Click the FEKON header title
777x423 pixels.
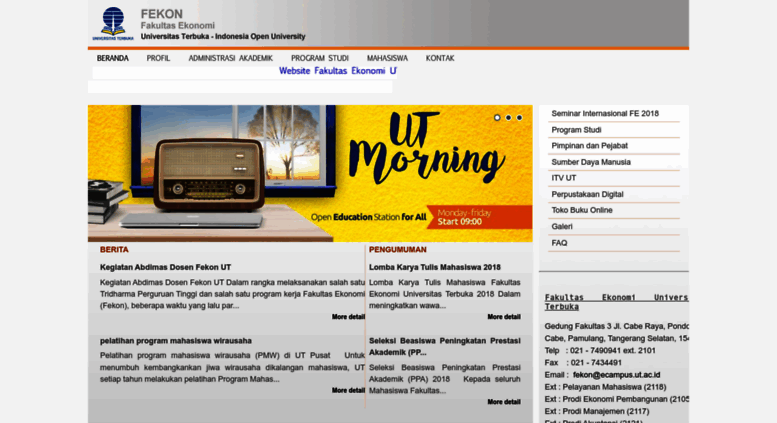(162, 14)
